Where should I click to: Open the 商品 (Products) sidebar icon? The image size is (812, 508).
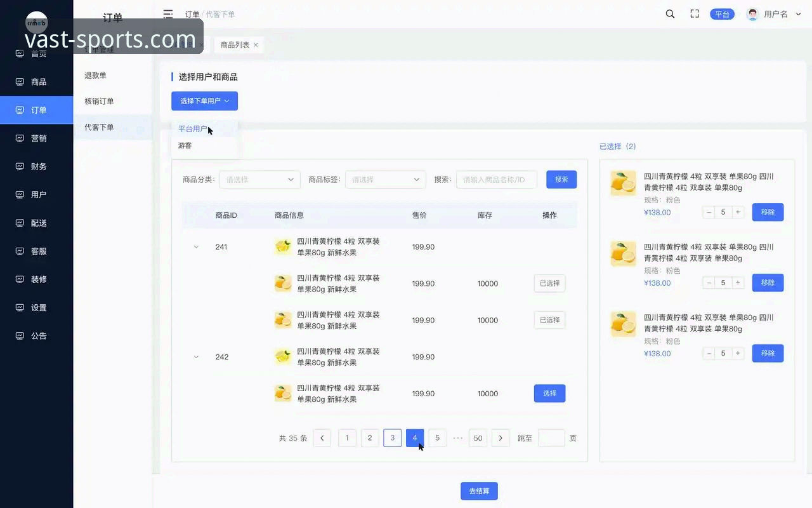point(19,81)
